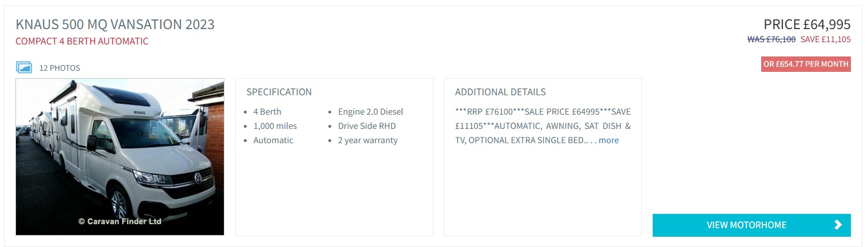
Task: Click the Additional Details heading
Action: click(x=500, y=92)
